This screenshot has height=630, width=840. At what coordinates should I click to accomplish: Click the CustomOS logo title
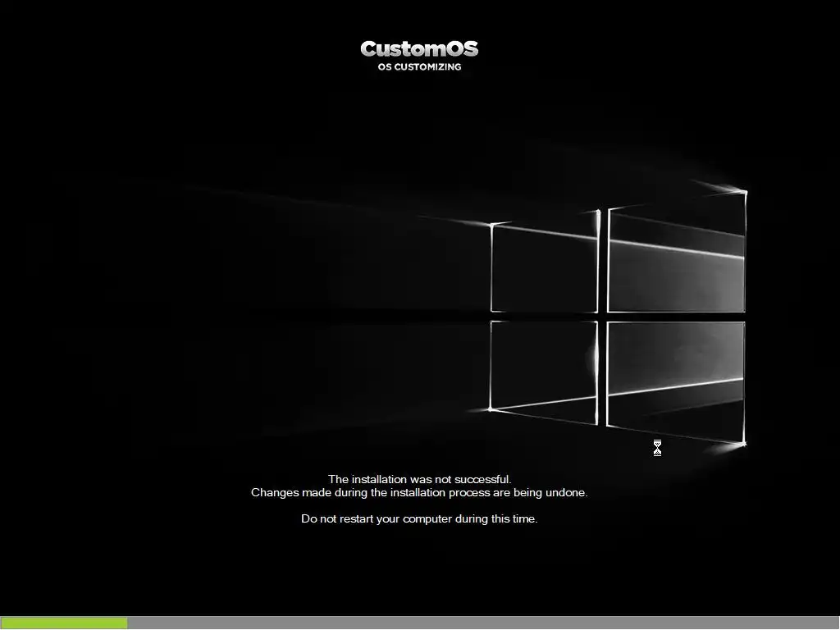[x=419, y=48]
